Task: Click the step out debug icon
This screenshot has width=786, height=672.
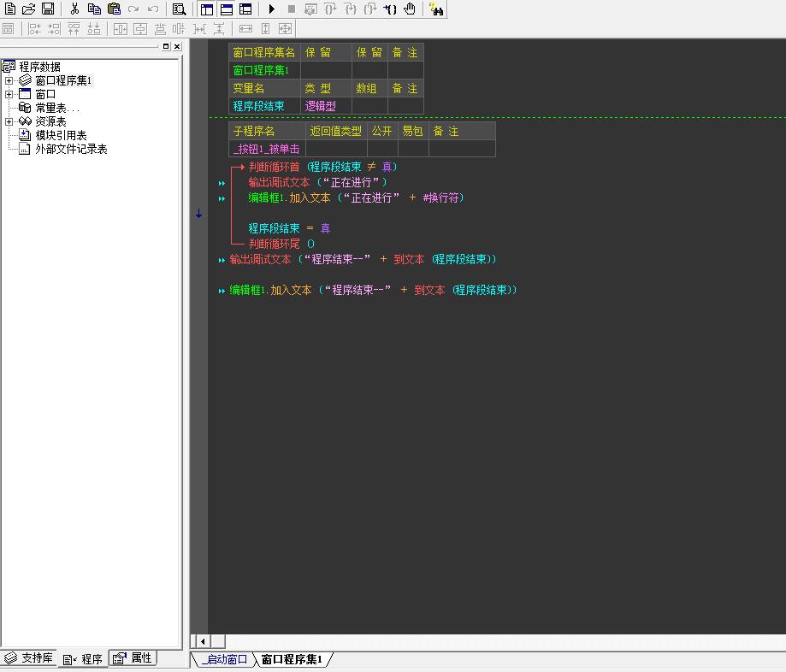Action: point(370,9)
